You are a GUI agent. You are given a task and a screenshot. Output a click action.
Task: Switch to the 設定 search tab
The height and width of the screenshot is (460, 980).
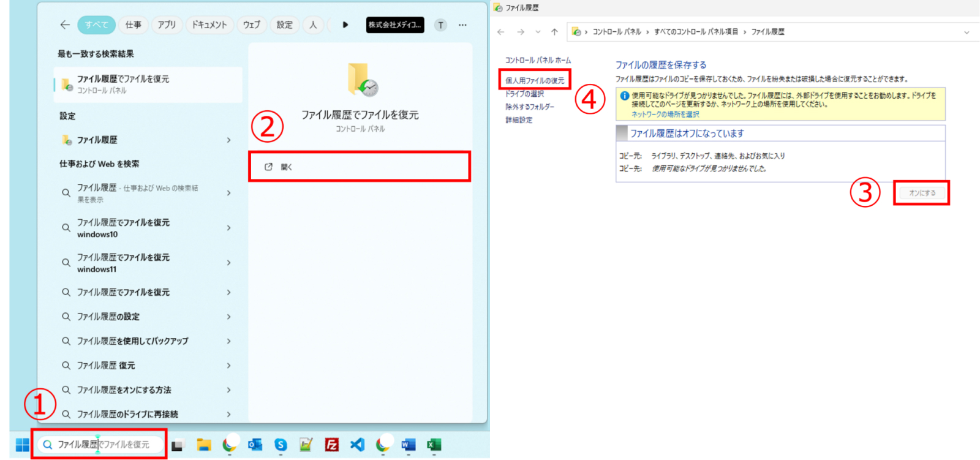pos(284,25)
